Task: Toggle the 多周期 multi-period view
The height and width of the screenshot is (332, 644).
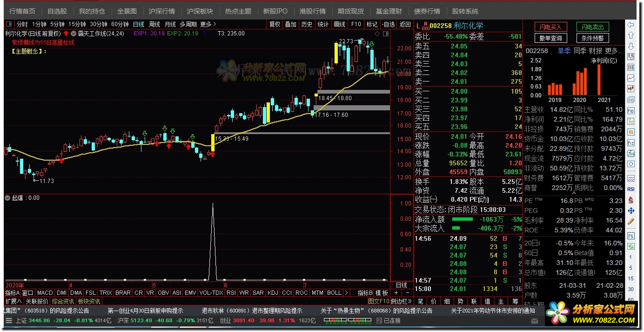Action: click(x=188, y=24)
